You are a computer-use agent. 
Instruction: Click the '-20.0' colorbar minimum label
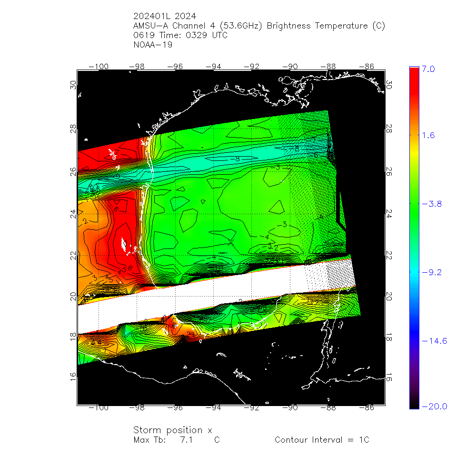[435, 407]
